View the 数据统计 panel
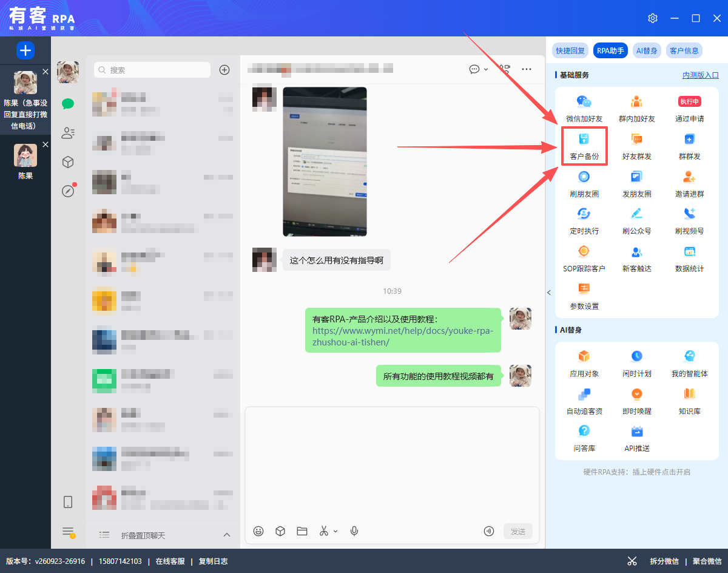The width and height of the screenshot is (728, 573). pos(690,259)
